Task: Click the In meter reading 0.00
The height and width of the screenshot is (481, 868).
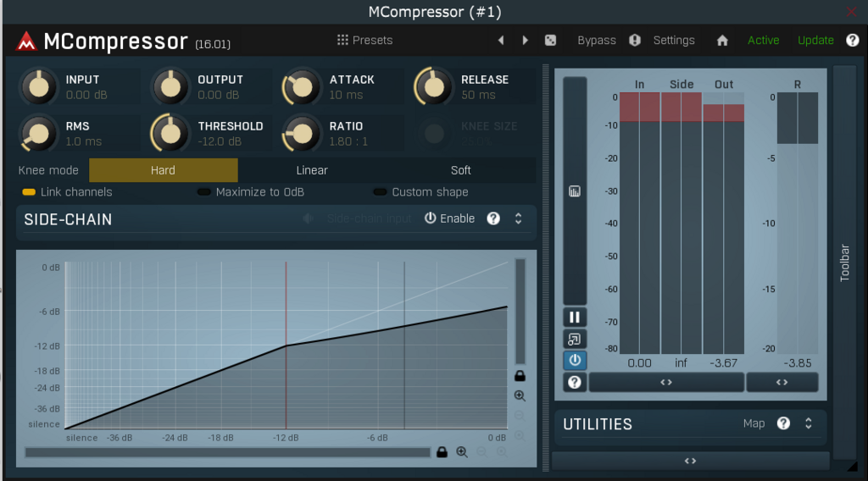Action: (639, 363)
